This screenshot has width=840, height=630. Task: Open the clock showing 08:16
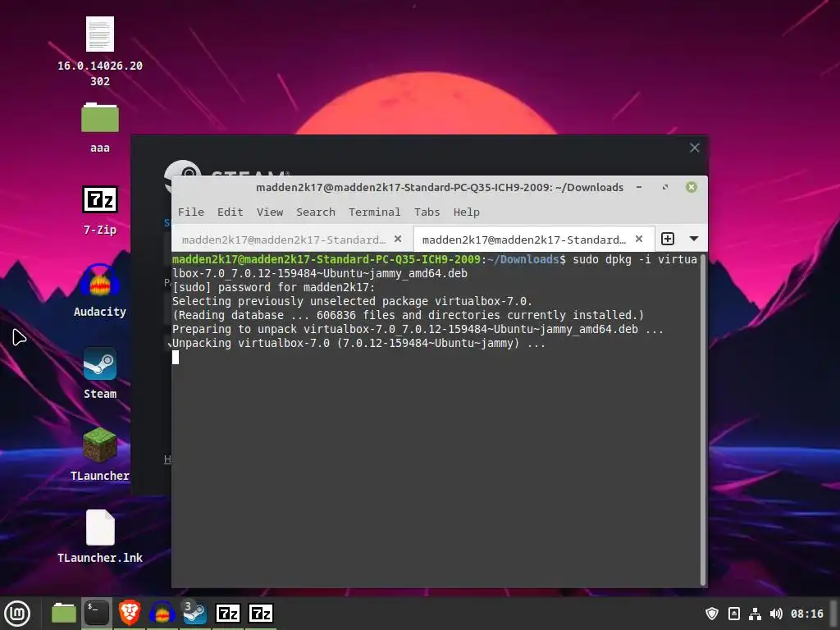point(807,614)
